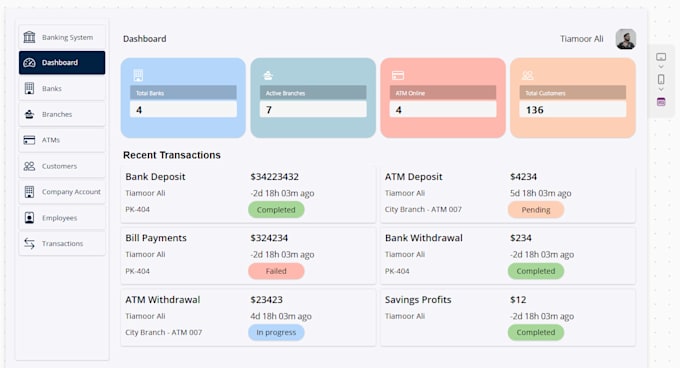Click the Branches sidebar icon

click(x=29, y=114)
